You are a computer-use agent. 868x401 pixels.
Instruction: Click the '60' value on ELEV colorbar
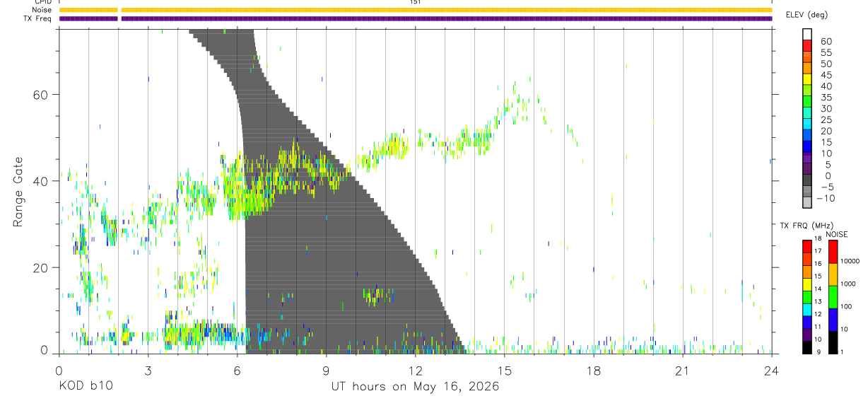click(826, 42)
